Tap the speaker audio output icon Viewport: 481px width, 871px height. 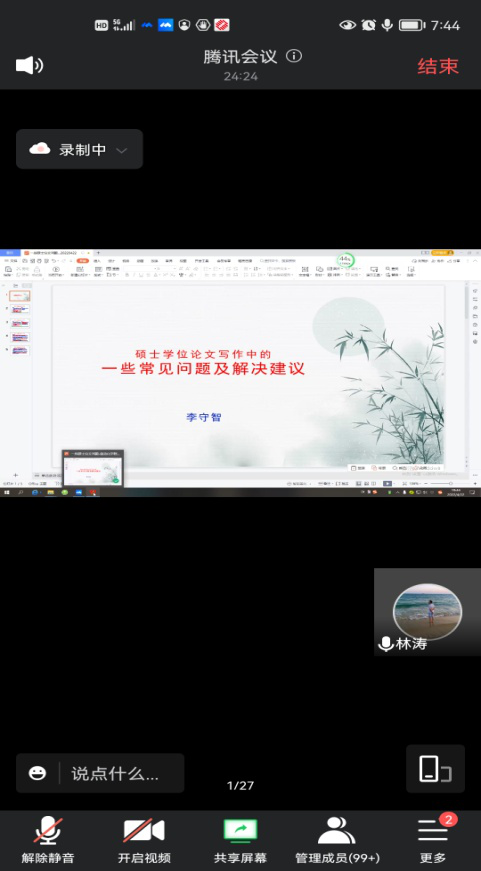[29, 66]
